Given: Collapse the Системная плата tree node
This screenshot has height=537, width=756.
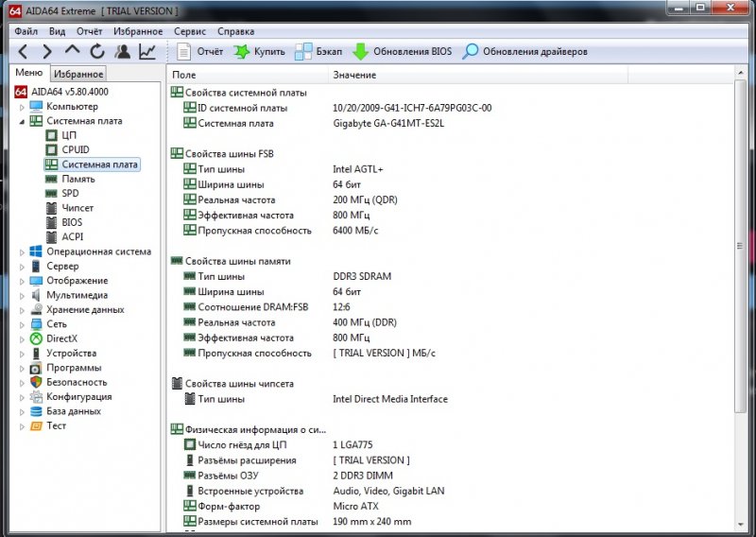Looking at the screenshot, I should 22,121.
